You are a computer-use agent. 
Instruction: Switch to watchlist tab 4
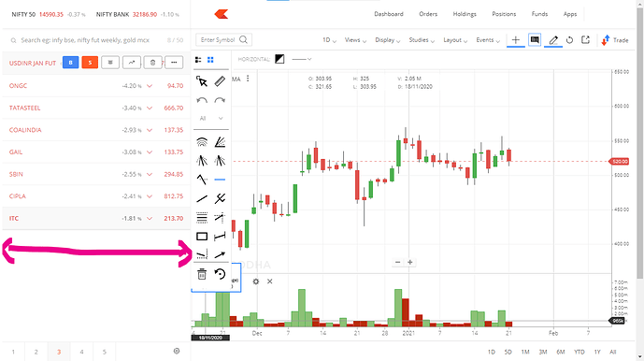point(81,352)
